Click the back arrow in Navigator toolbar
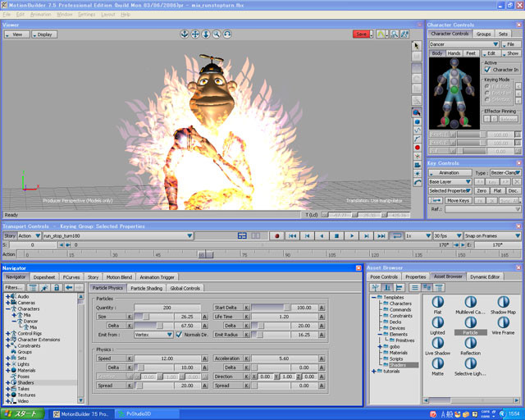Screen dimensions: 525x420 point(69,287)
